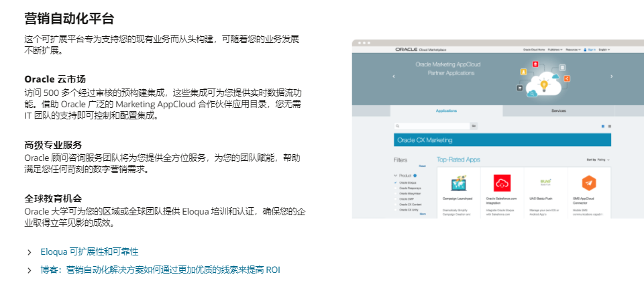Click the blue search cloud icon in illustration

point(532,94)
